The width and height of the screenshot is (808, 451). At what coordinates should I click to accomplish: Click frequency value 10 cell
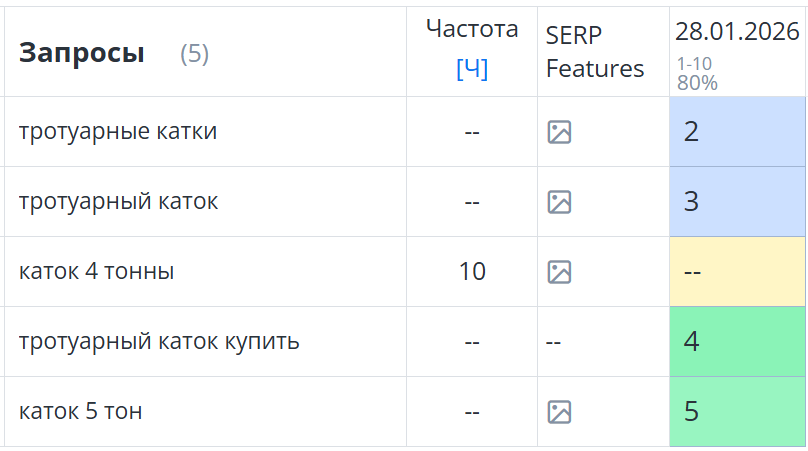click(x=472, y=272)
